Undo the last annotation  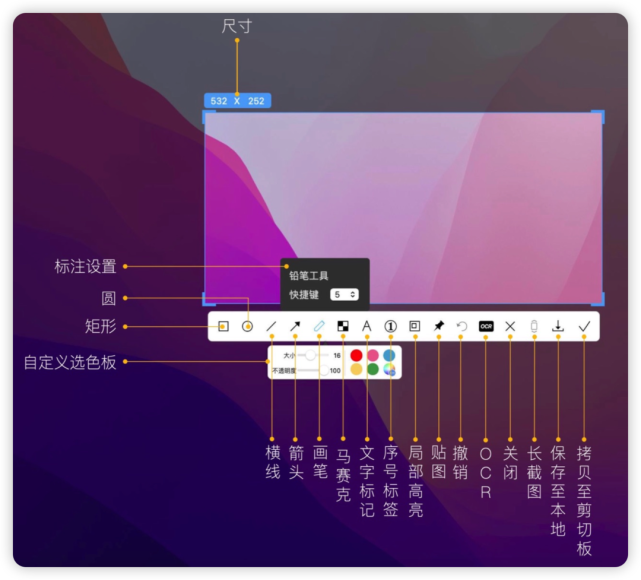pyautogui.click(x=462, y=326)
